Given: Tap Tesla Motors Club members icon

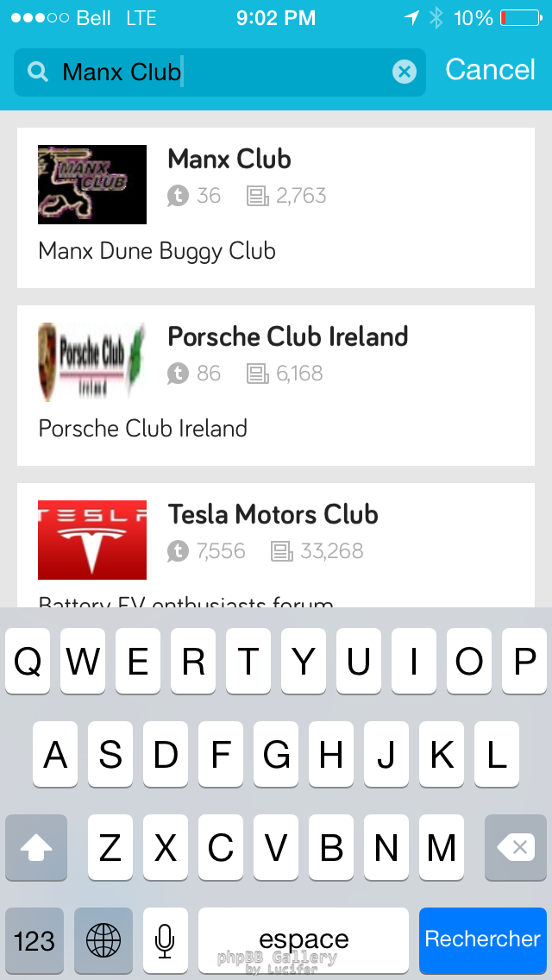Looking at the screenshot, I should [178, 551].
